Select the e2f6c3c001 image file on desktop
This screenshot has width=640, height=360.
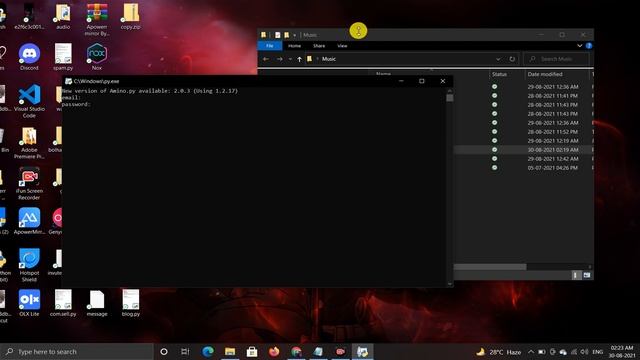tap(29, 16)
